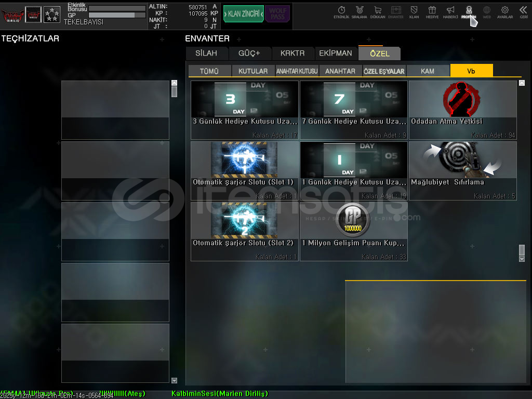Select the ANAHTAR KUTUSU sub-tab
The width and height of the screenshot is (532, 399).
tap(297, 71)
